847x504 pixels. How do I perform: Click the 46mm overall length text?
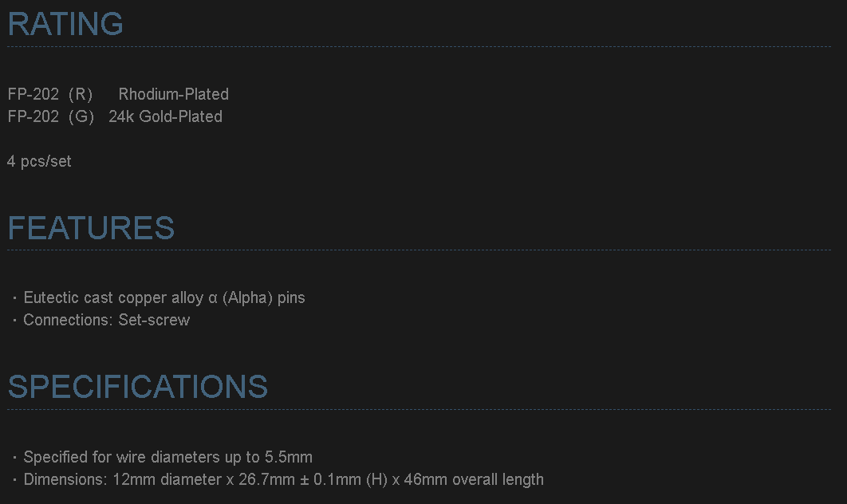click(474, 480)
